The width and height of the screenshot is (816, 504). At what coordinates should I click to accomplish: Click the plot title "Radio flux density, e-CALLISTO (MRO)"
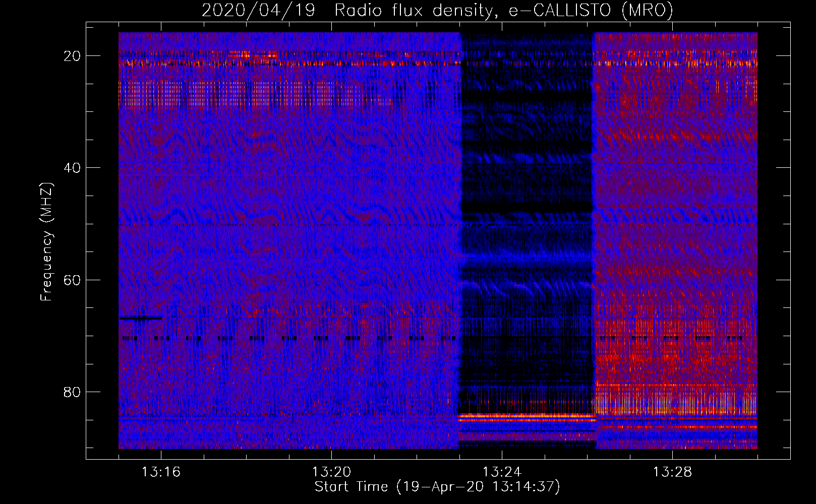pyautogui.click(x=504, y=10)
